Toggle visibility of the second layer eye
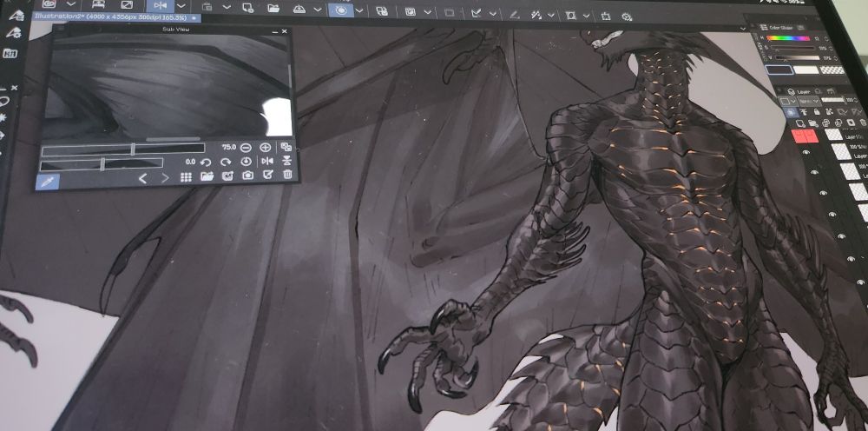This screenshot has height=431, width=868. (814, 173)
